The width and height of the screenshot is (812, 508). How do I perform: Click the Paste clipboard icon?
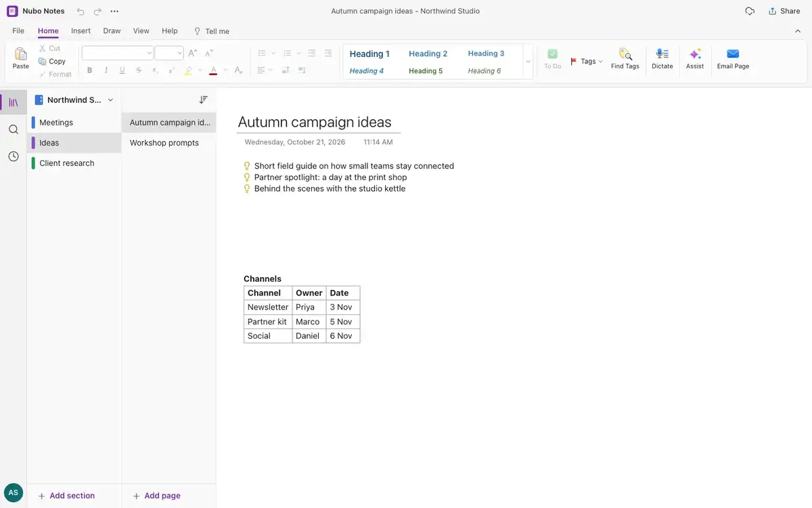(21, 54)
